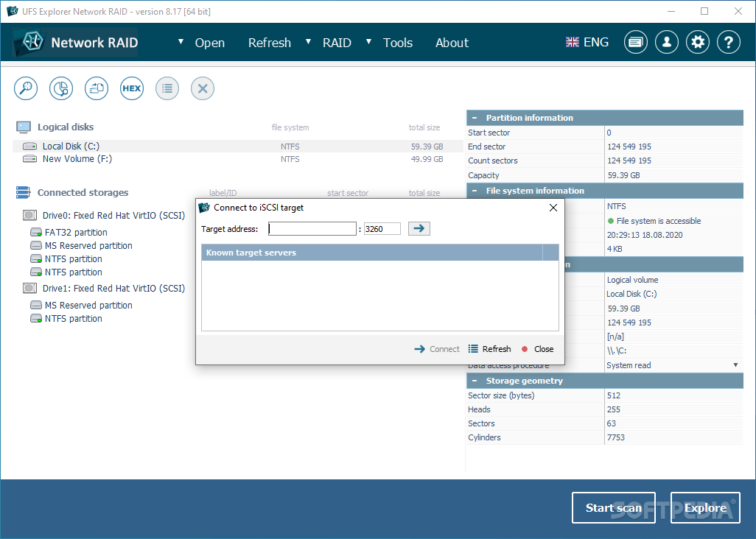The height and width of the screenshot is (539, 756).
Task: Expand the Tools menu dropdown arrow
Action: click(x=369, y=42)
